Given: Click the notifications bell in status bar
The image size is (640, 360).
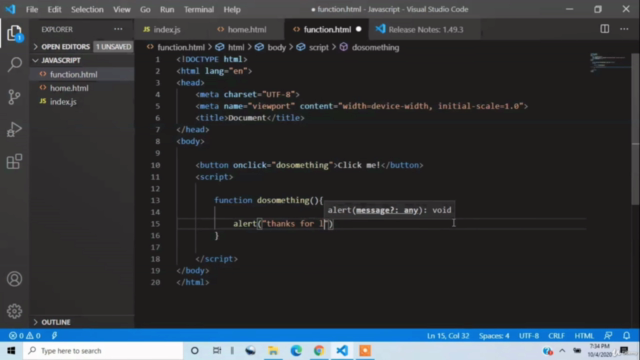Looking at the screenshot, I should pos(627,336).
